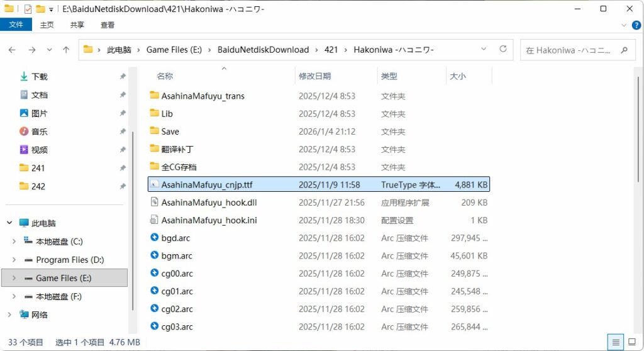Click the AsahinaMafuyu_hook.ini file icon

click(155, 220)
